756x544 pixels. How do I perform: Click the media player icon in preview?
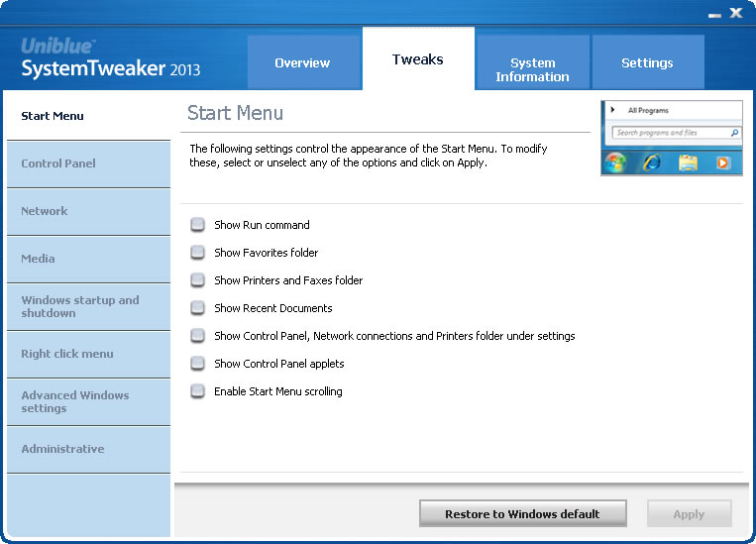pyautogui.click(x=722, y=163)
